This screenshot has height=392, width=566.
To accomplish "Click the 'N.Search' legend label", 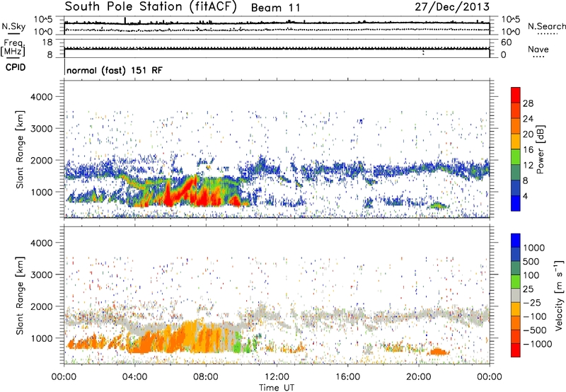I will pos(546,26).
